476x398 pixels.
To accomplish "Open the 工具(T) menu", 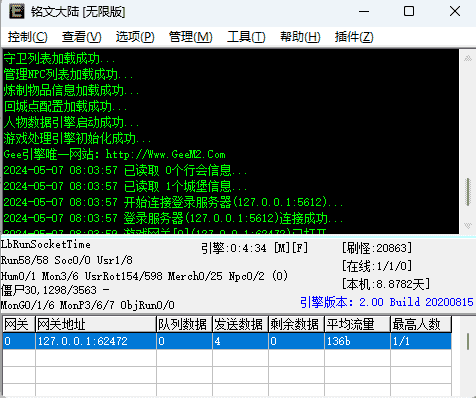I will 246,37.
